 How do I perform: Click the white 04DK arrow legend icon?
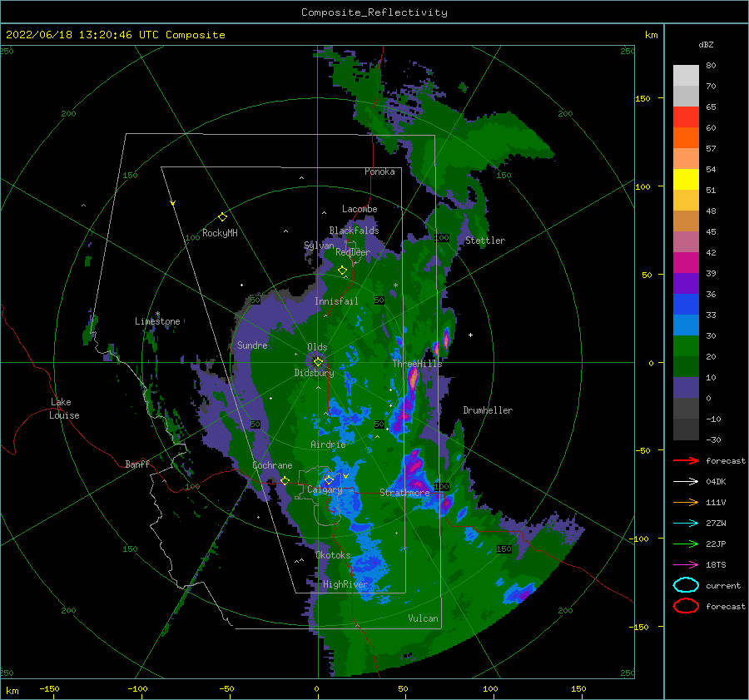[686, 482]
